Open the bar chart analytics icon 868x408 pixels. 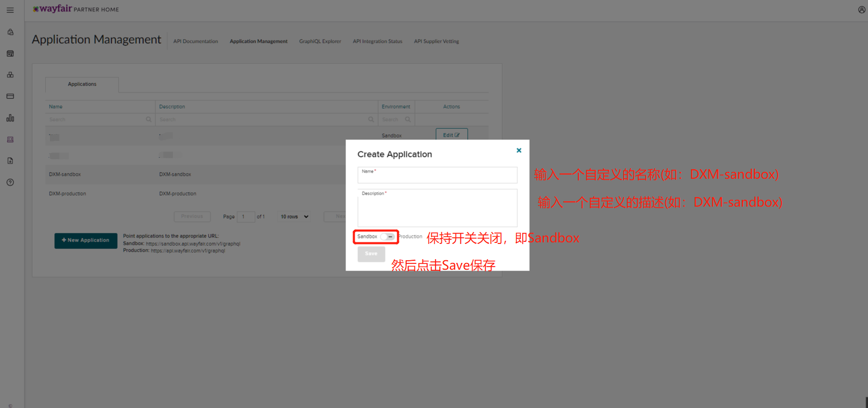tap(10, 118)
